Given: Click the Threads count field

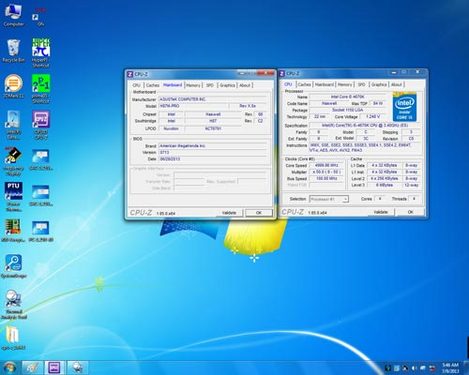Looking at the screenshot, I should pyautogui.click(x=414, y=199).
